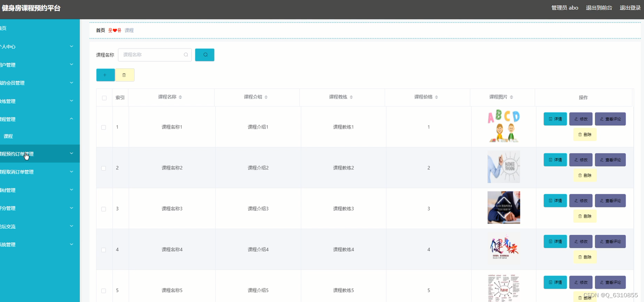Check the checkbox for row 5
This screenshot has height=302, width=644.
[x=104, y=291]
